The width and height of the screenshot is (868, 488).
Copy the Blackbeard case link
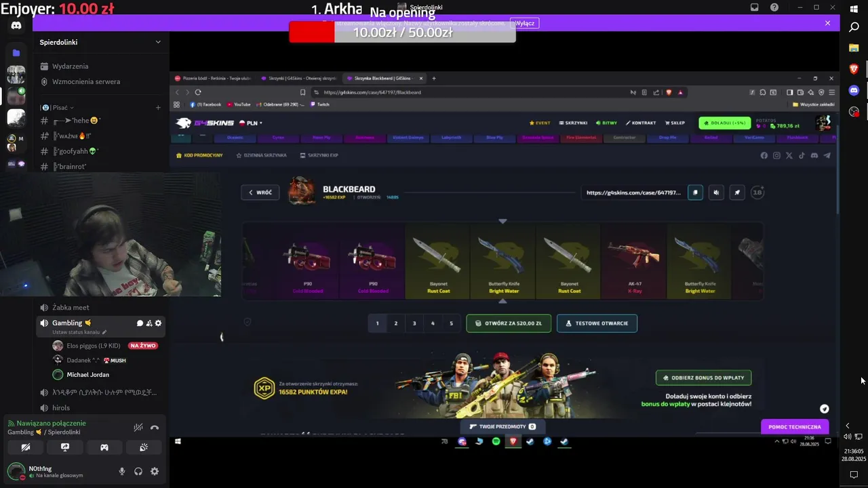[x=695, y=192]
